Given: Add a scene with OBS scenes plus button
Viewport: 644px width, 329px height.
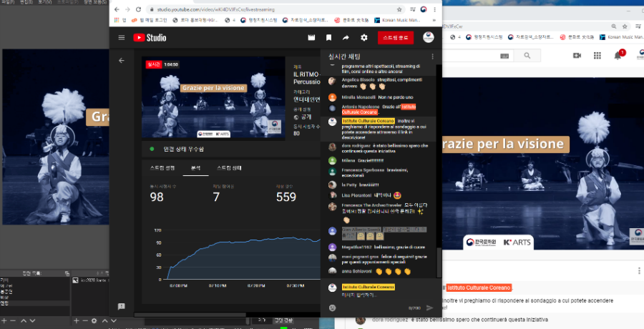Looking at the screenshot, I should pyautogui.click(x=4, y=321).
